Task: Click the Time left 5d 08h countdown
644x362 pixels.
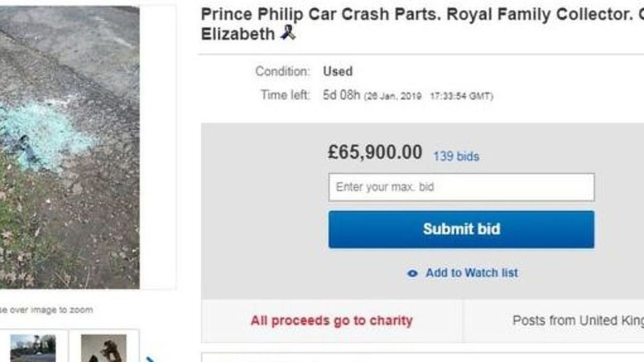Action: [x=341, y=96]
